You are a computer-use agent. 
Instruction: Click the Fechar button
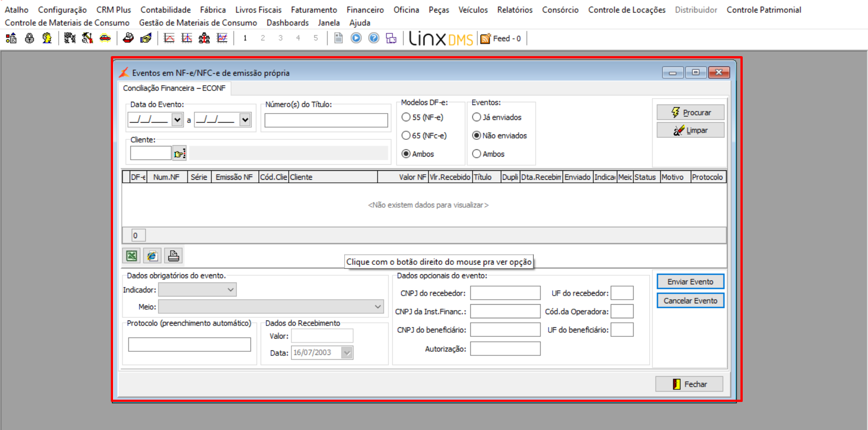click(689, 384)
